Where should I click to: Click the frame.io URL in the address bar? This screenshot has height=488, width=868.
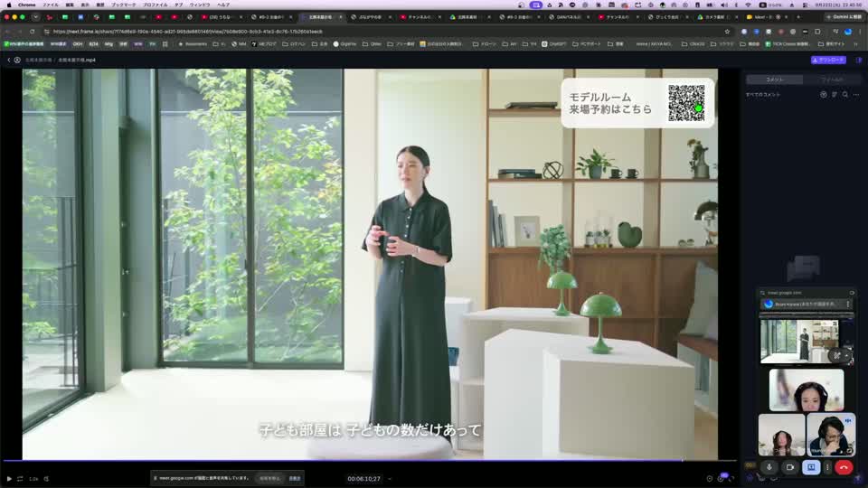[188, 32]
